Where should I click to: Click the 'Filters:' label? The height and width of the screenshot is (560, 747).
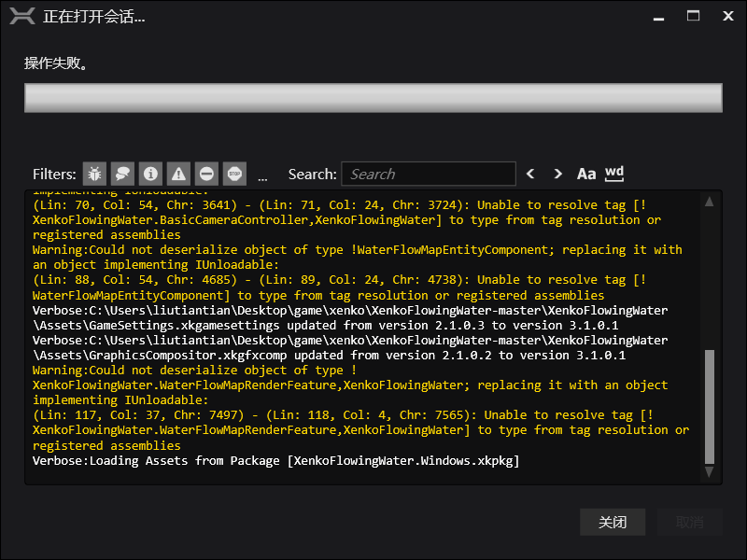tap(54, 175)
